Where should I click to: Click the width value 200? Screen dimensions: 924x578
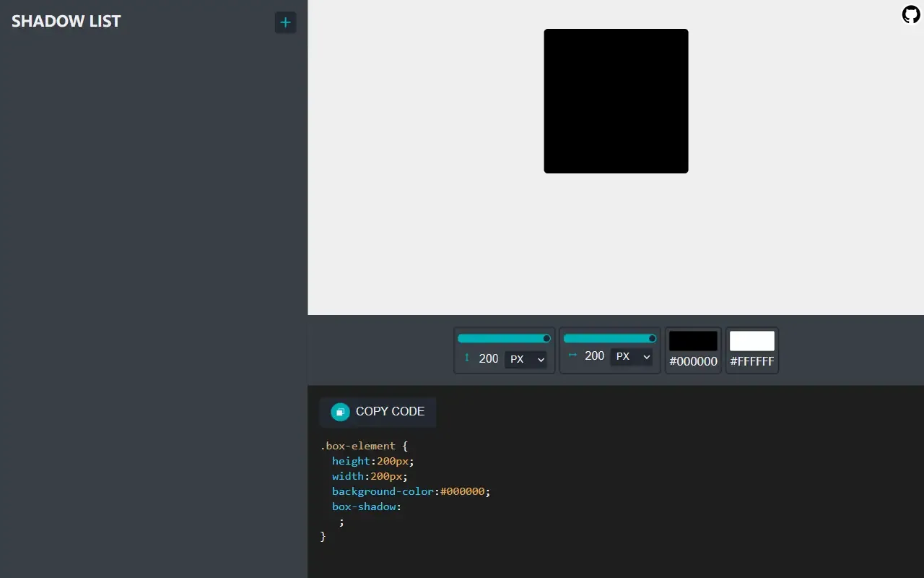click(595, 356)
